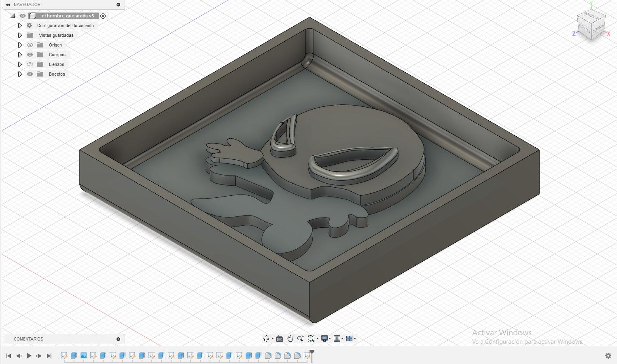Viewport: 617px width, 364px height.
Task: Show the hidden Lienzos folder
Action: [30, 64]
